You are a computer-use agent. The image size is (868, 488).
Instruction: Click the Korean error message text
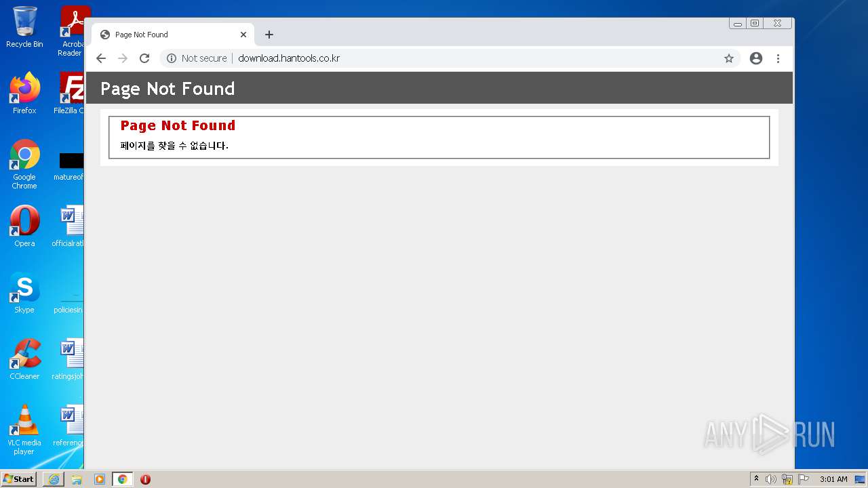pos(174,146)
